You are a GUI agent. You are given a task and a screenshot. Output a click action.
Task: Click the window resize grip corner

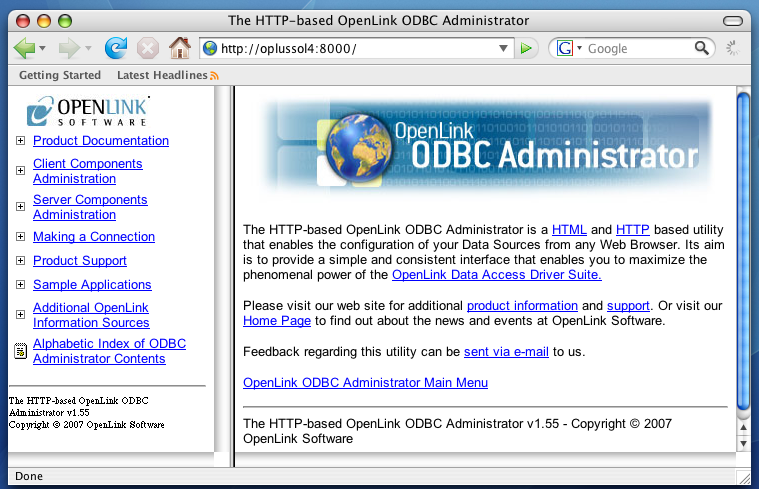744,478
